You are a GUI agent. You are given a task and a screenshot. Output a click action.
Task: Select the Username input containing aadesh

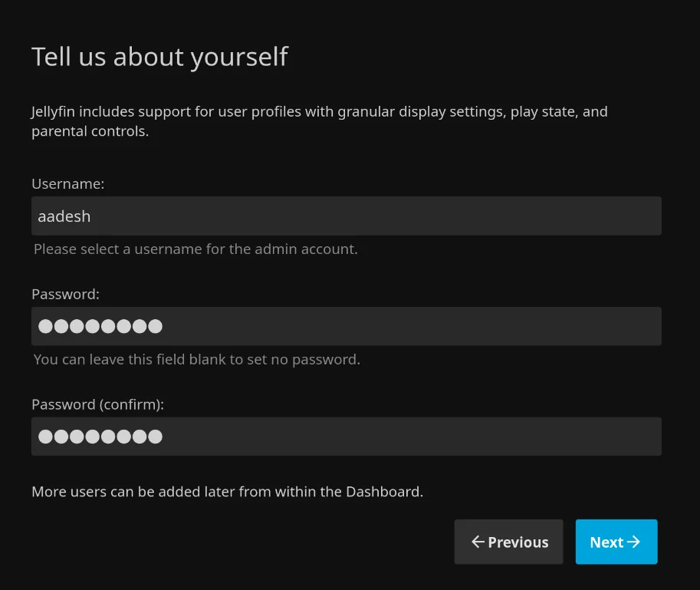346,216
